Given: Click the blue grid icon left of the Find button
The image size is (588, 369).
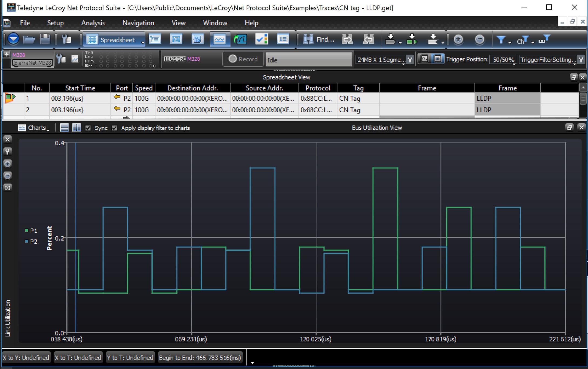Looking at the screenshot, I should click(283, 39).
